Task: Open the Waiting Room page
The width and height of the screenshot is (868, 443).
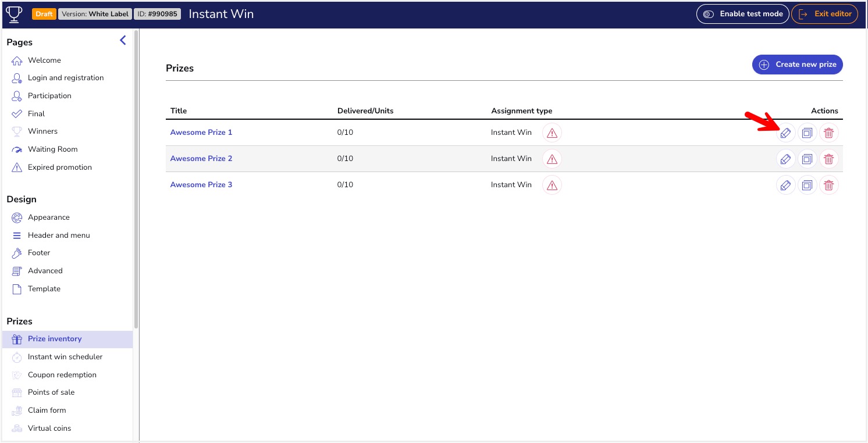Action: pyautogui.click(x=52, y=149)
